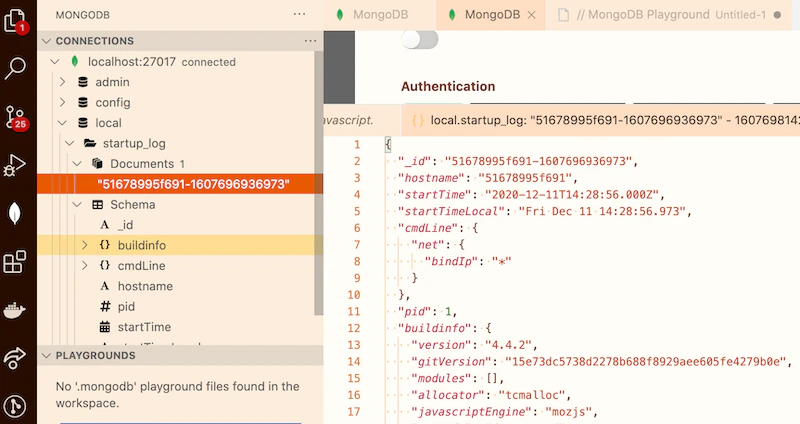Click the "startTimeLocal" key on line 5
Viewport: 800px width, 424px height.
pyautogui.click(x=451, y=211)
